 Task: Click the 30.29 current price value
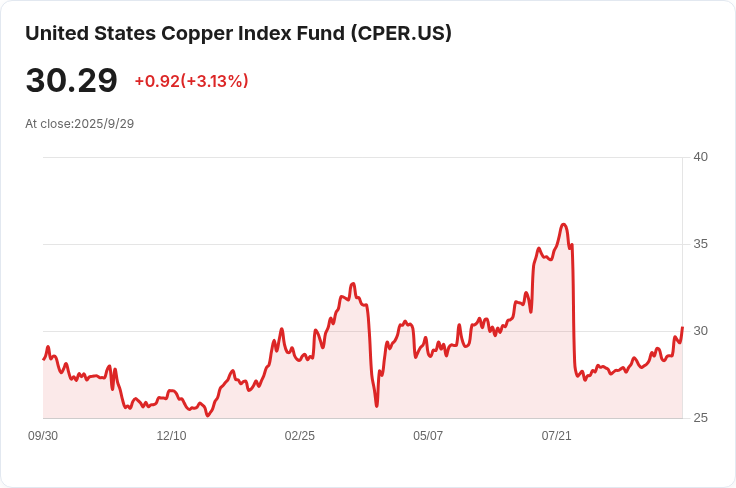[x=71, y=81]
